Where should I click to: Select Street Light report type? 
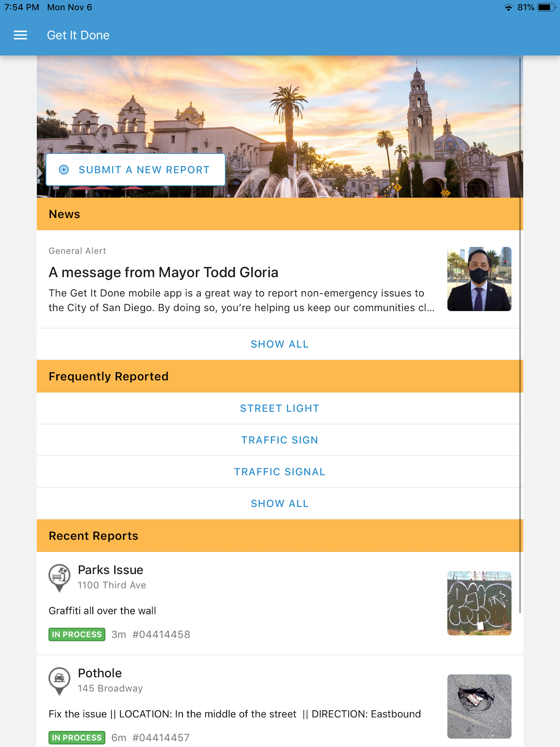coord(280,408)
